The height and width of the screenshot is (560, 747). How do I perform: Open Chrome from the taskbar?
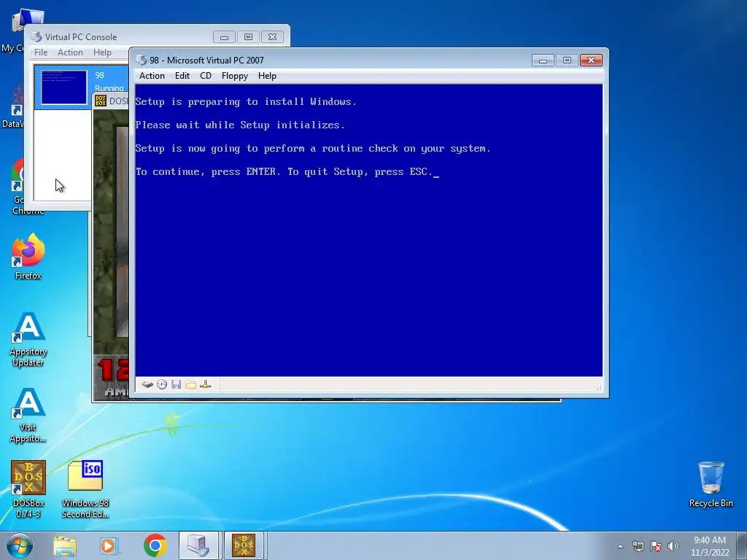coord(155,545)
